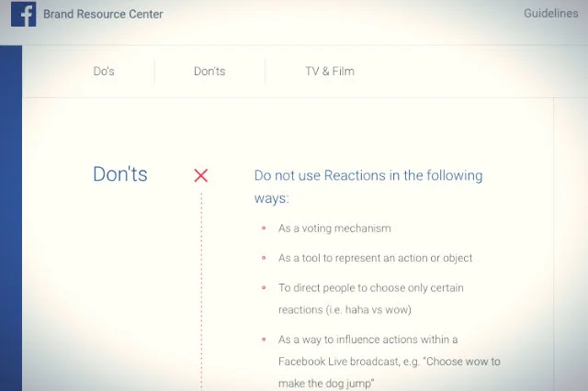Click the large Don'ts section heading
Screen dimensions: 588x391
[x=120, y=174]
